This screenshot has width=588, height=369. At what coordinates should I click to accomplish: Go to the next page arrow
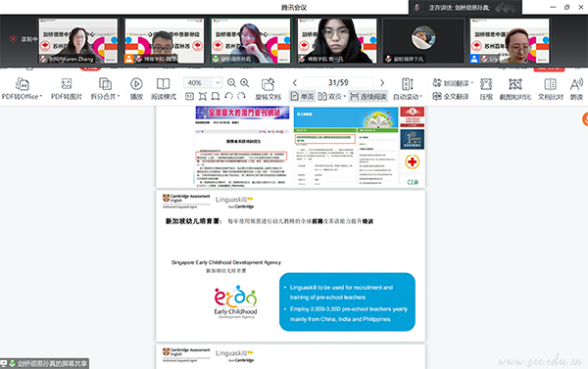pos(382,83)
